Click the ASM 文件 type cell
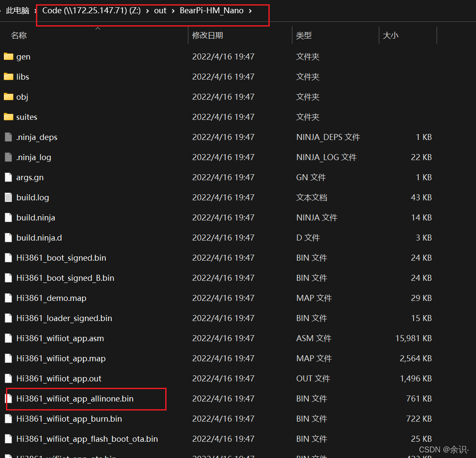 pyautogui.click(x=314, y=338)
